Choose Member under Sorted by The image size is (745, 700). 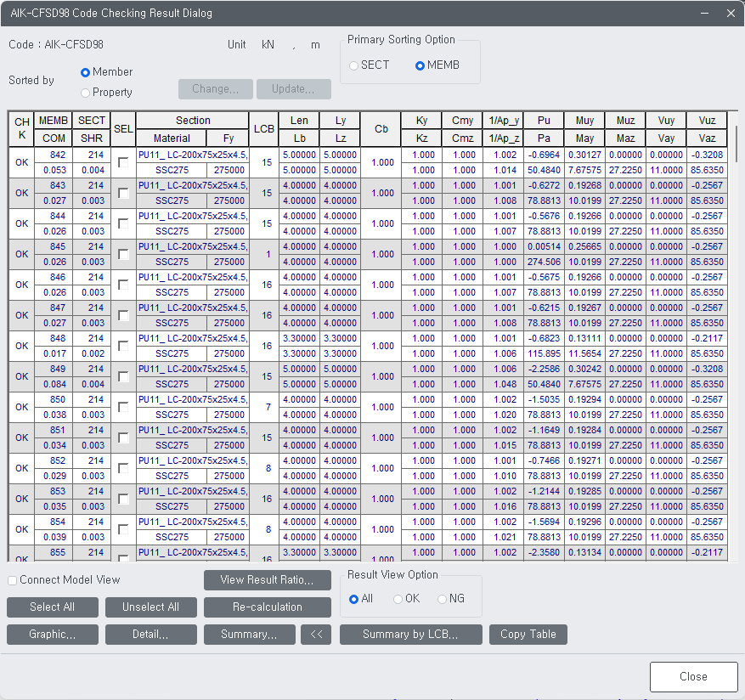[x=85, y=72]
